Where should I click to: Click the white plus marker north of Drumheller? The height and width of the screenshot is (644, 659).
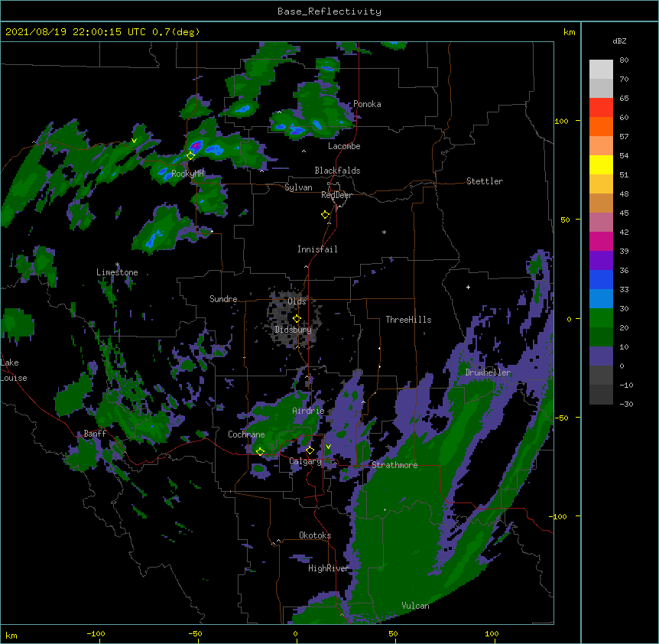pyautogui.click(x=468, y=287)
